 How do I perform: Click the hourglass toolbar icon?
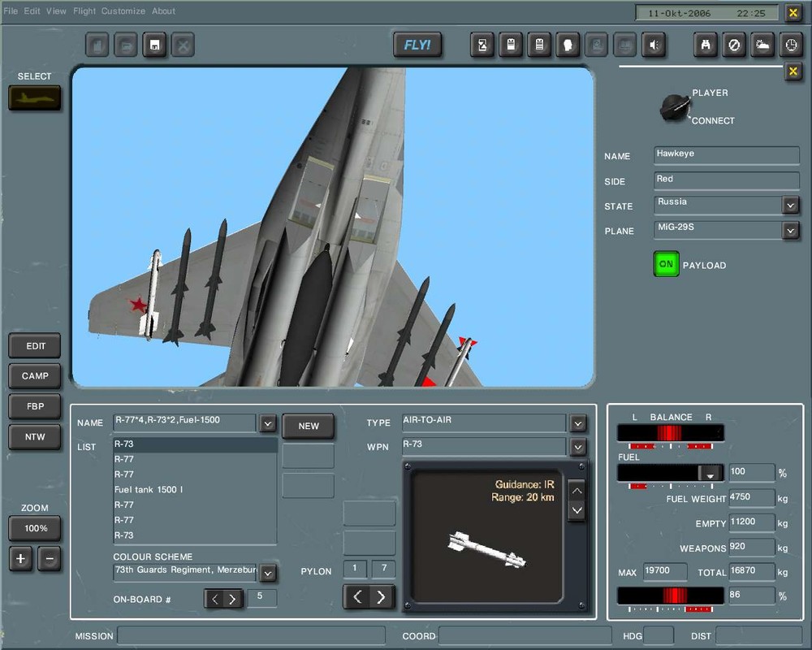(482, 45)
